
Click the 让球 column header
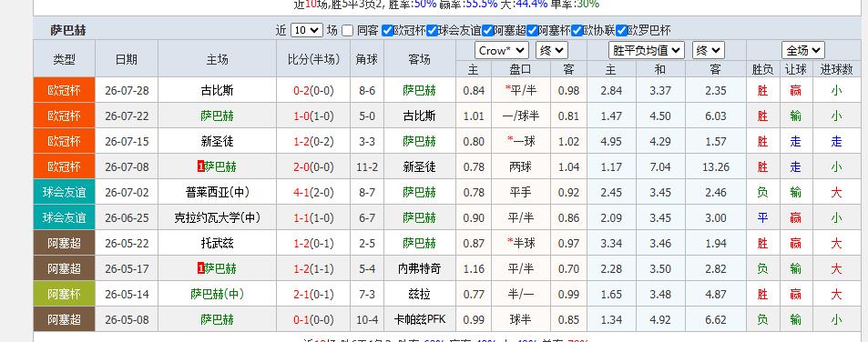795,70
